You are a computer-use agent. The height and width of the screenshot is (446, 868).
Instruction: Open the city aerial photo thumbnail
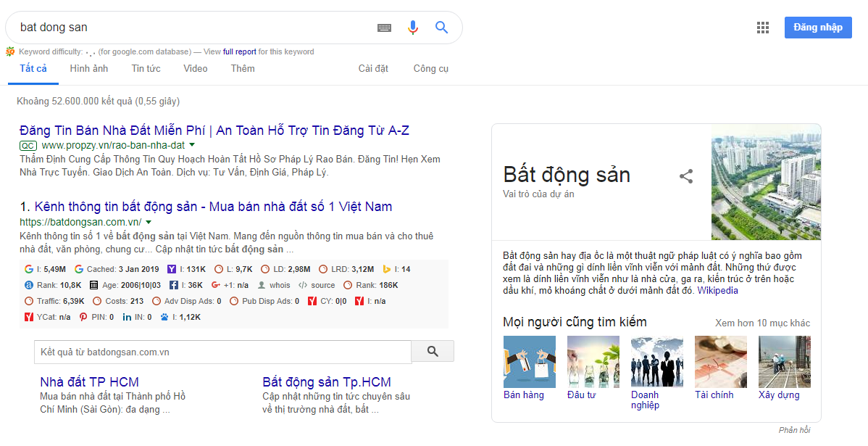click(x=766, y=182)
